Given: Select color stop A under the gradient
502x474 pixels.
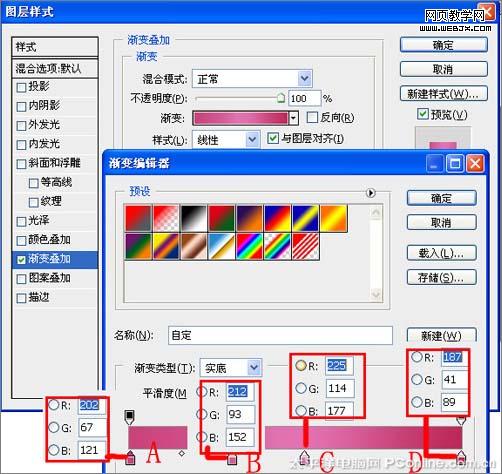Looking at the screenshot, I should click(x=130, y=458).
